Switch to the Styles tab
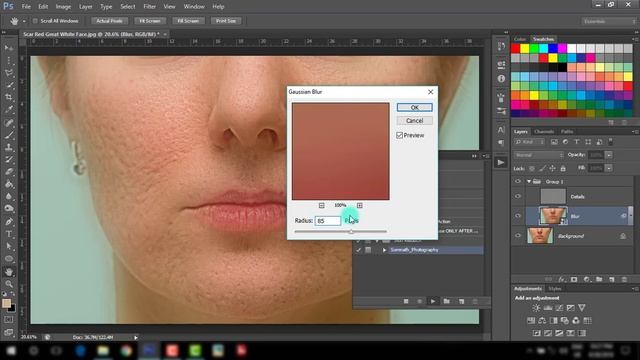Viewport: 640px width, 360px height. (555, 289)
